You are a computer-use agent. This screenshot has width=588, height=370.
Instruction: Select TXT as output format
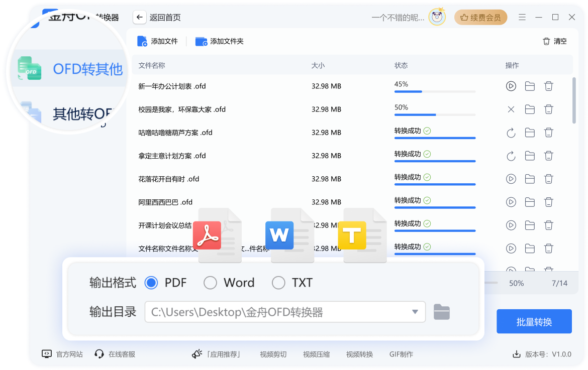coord(279,283)
